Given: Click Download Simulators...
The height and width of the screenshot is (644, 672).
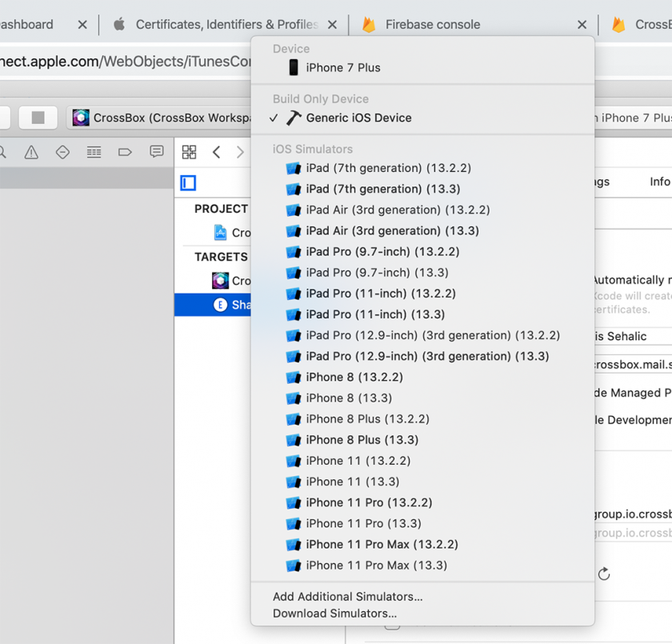Looking at the screenshot, I should point(422,614).
